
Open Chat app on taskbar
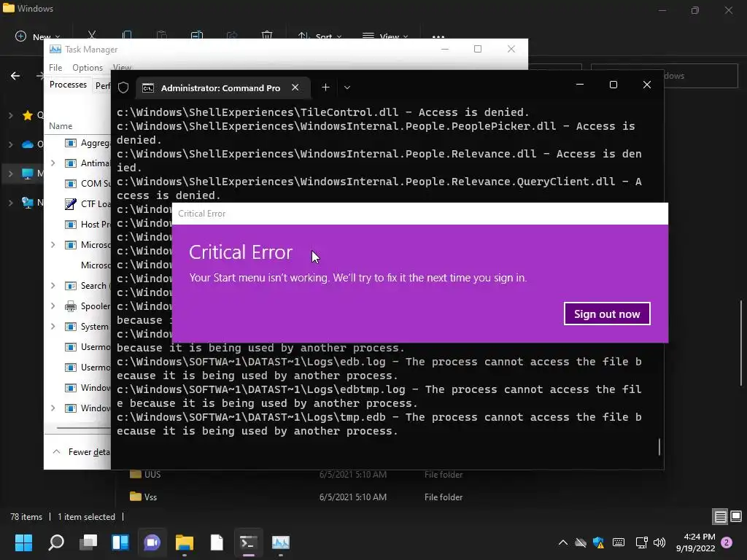coord(152,542)
